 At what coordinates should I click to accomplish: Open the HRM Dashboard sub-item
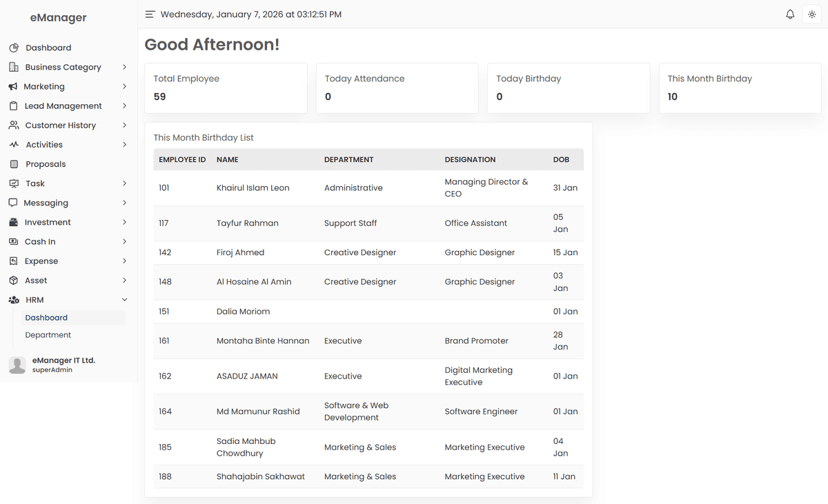(x=46, y=318)
